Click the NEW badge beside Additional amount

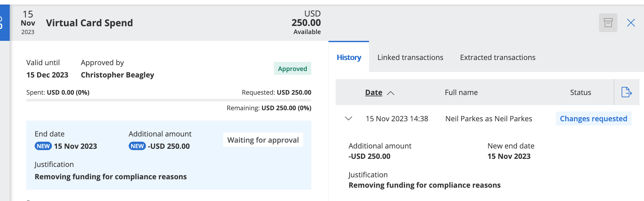pos(137,146)
